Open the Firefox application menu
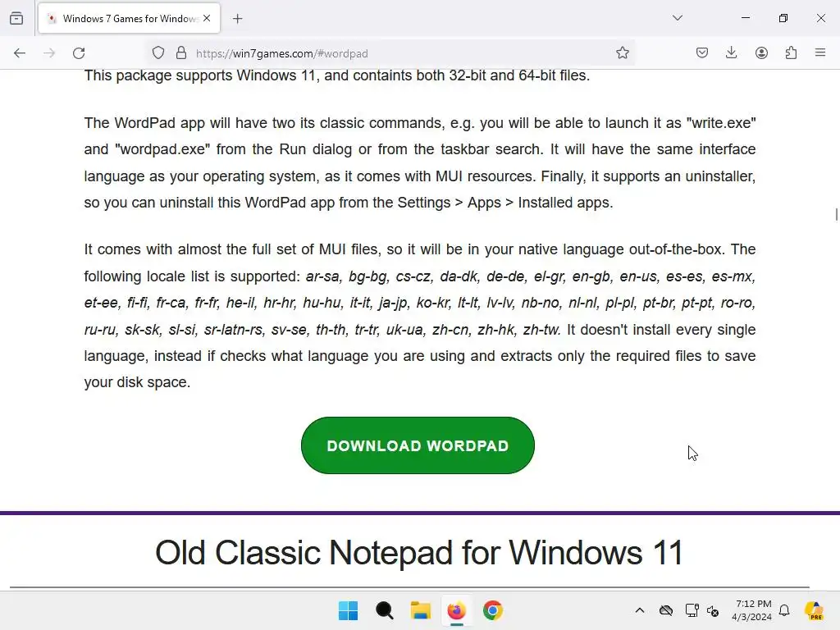This screenshot has width=840, height=630. point(820,52)
